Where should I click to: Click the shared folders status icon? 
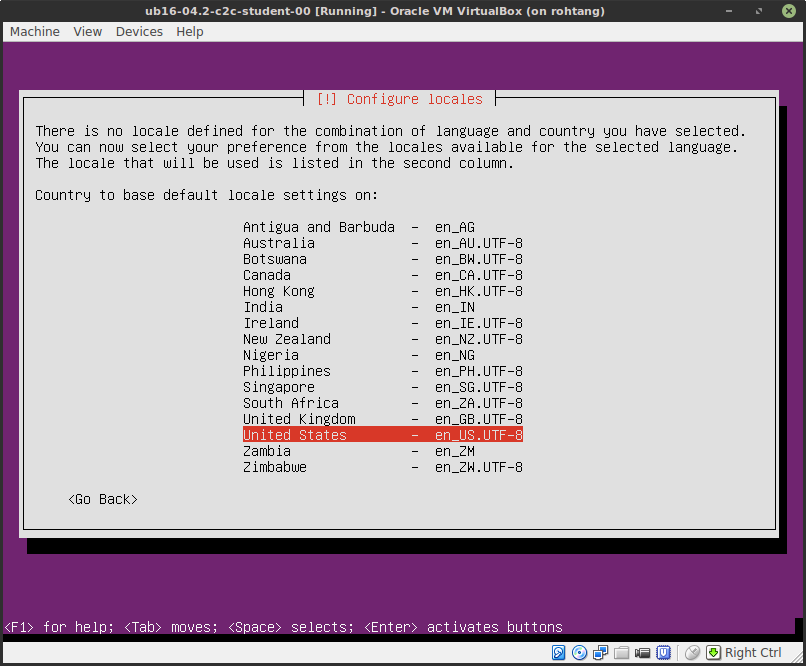[622, 652]
